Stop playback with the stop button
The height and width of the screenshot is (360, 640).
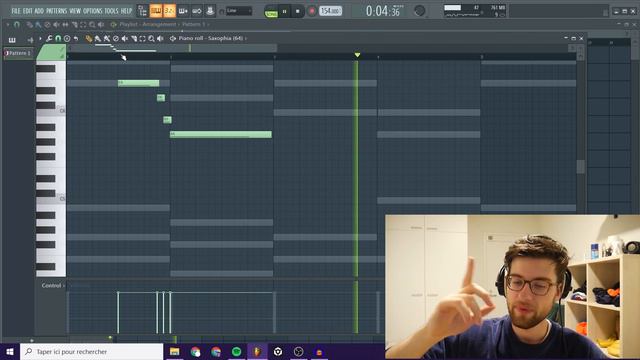(x=298, y=11)
